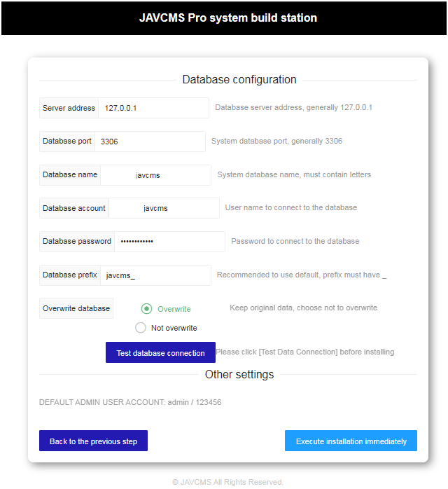The image size is (448, 489).
Task: Click the Server address input field
Action: pos(153,108)
